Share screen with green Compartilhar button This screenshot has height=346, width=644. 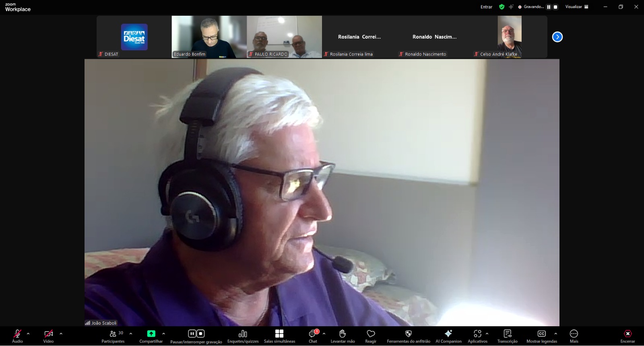coord(151,336)
